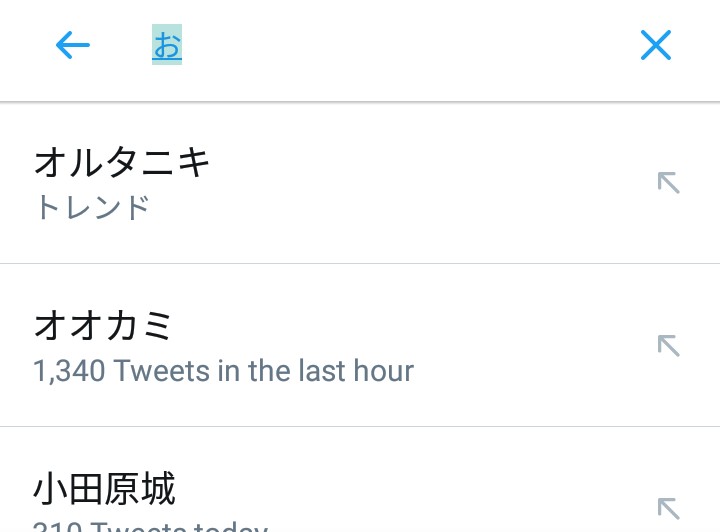The image size is (720, 532).
Task: Tap the arrow icon beside 小田原城
Action: point(668,508)
